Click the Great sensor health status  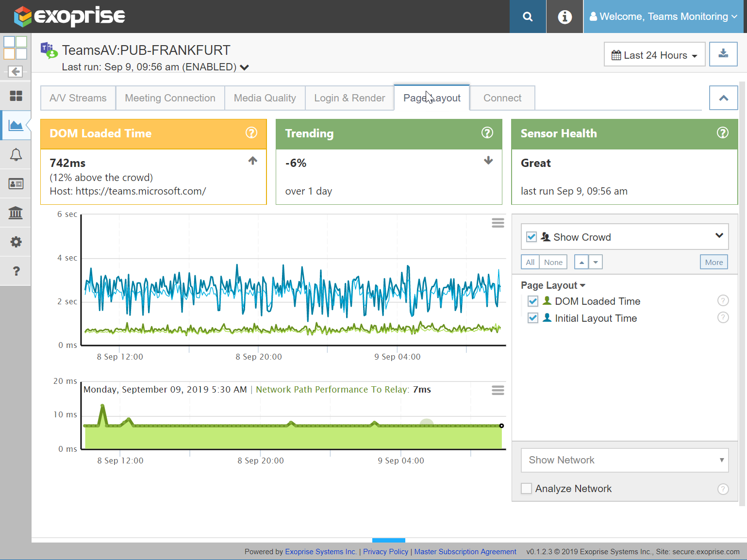(x=536, y=163)
